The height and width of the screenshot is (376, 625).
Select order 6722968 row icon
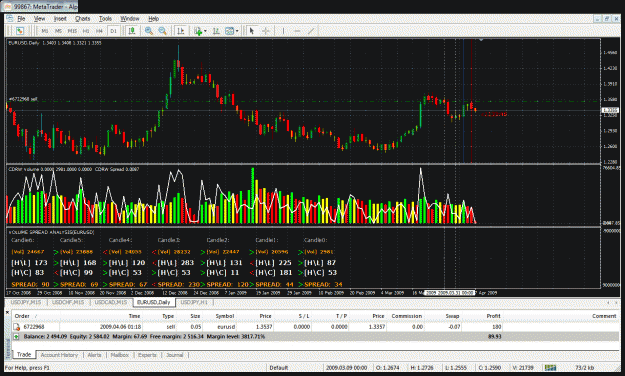tap(17, 327)
